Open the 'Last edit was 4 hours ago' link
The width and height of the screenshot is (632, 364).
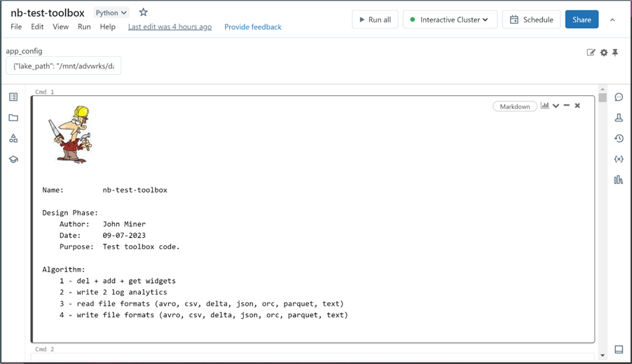(x=170, y=27)
